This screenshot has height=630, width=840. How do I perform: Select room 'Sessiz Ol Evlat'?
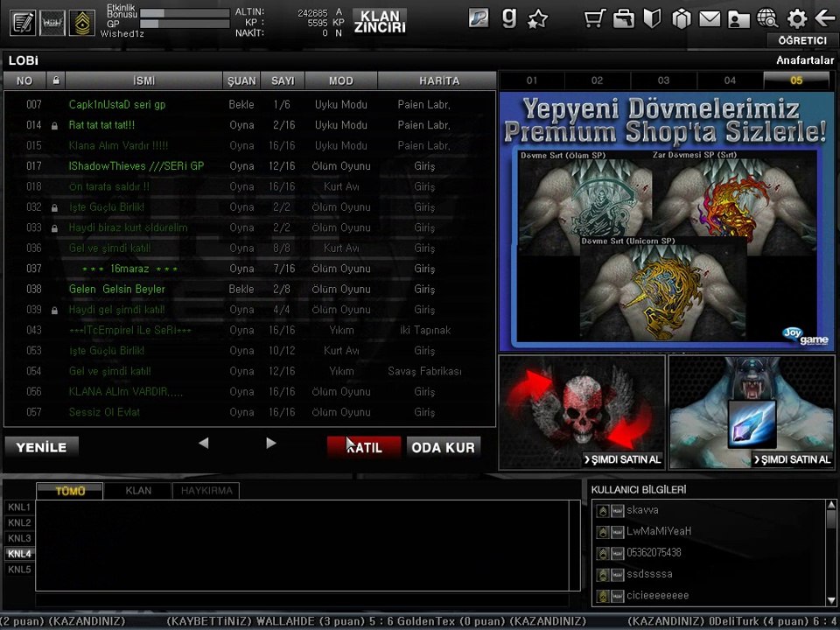(x=249, y=412)
